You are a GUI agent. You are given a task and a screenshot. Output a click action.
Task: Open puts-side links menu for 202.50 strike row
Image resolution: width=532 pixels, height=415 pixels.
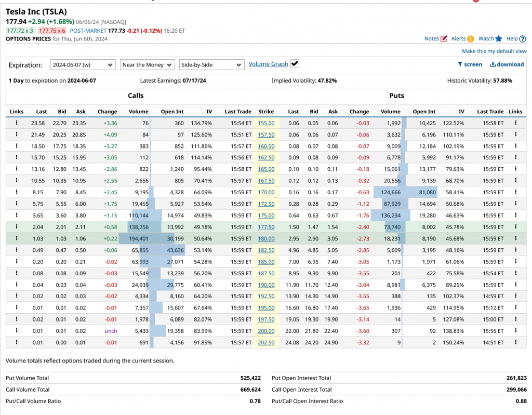[516, 342]
